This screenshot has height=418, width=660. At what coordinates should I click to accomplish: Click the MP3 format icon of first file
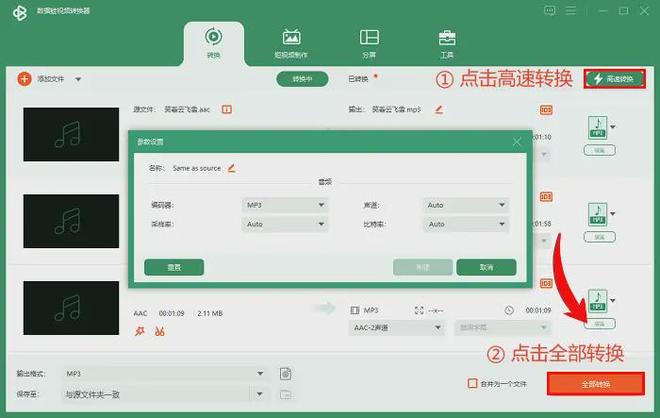[598, 127]
